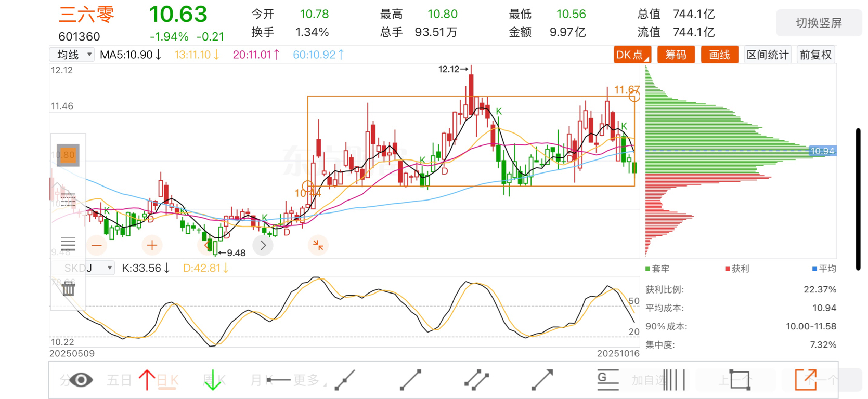Screen dimensions: 868x399
Task: Select the parallel channel lines tool
Action: pos(476,380)
